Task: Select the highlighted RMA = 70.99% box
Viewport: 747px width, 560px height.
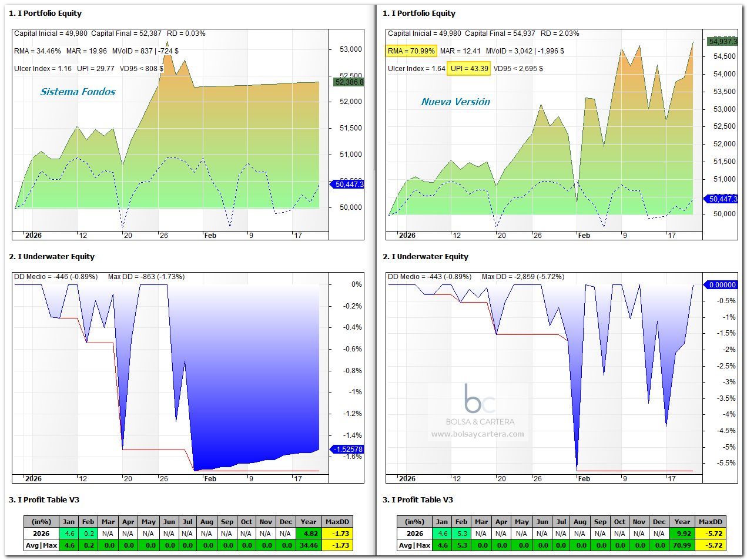Action: point(411,51)
